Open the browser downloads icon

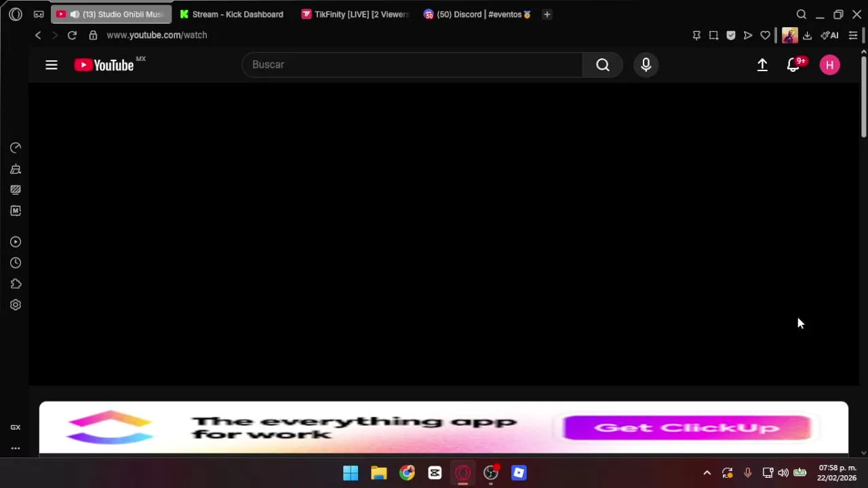[x=807, y=35]
